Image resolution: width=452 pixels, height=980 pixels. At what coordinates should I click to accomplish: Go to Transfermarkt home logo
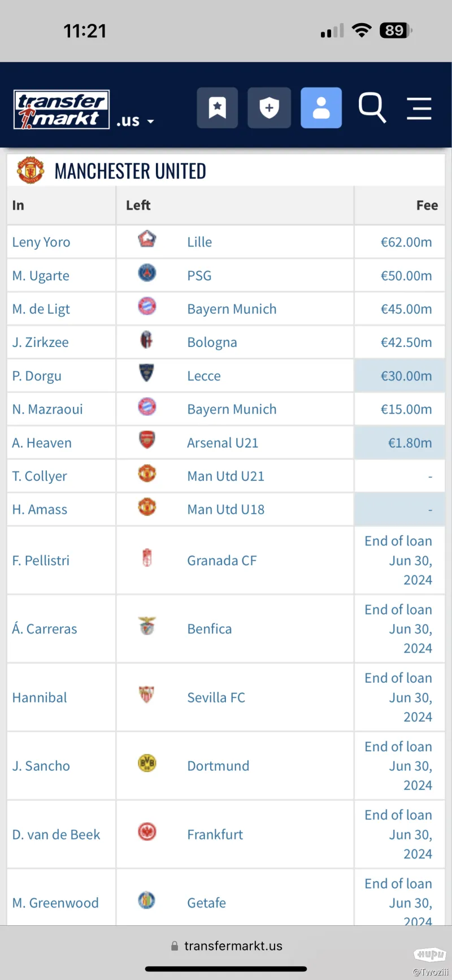pos(61,110)
